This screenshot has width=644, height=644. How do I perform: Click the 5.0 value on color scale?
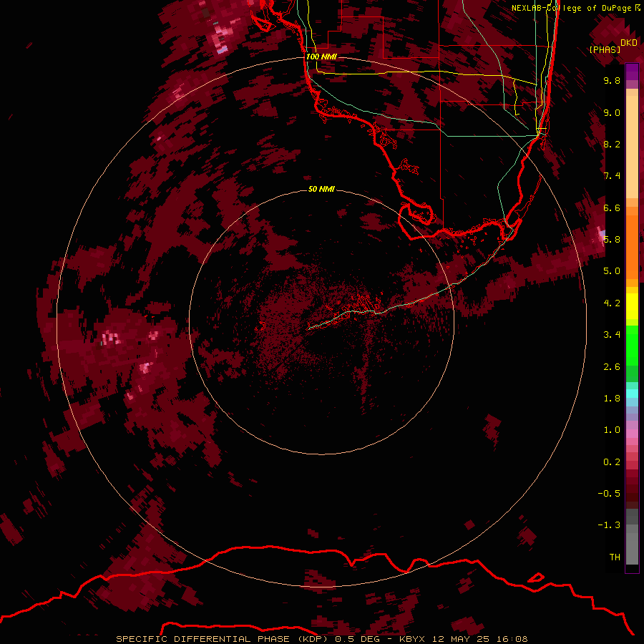[x=612, y=271]
